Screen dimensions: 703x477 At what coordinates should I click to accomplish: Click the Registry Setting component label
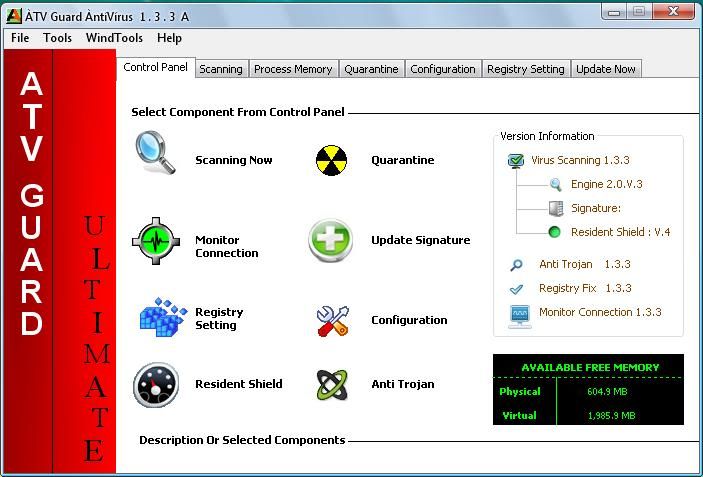219,318
